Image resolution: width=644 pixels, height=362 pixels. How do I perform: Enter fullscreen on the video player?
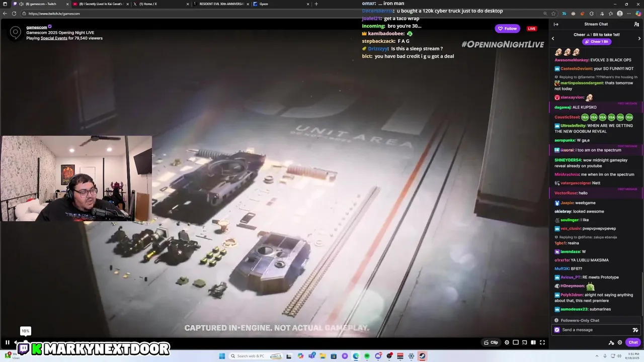pyautogui.click(x=542, y=342)
